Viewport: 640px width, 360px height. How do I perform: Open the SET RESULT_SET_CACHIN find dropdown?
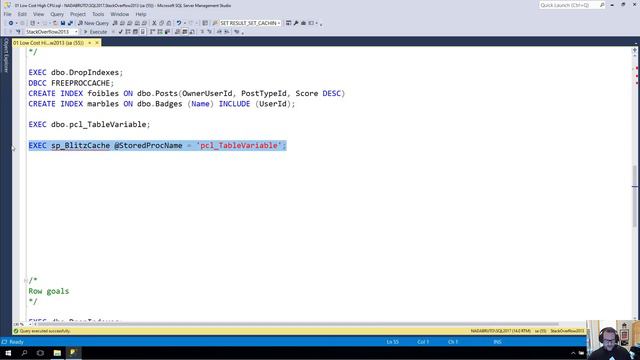[x=279, y=23]
